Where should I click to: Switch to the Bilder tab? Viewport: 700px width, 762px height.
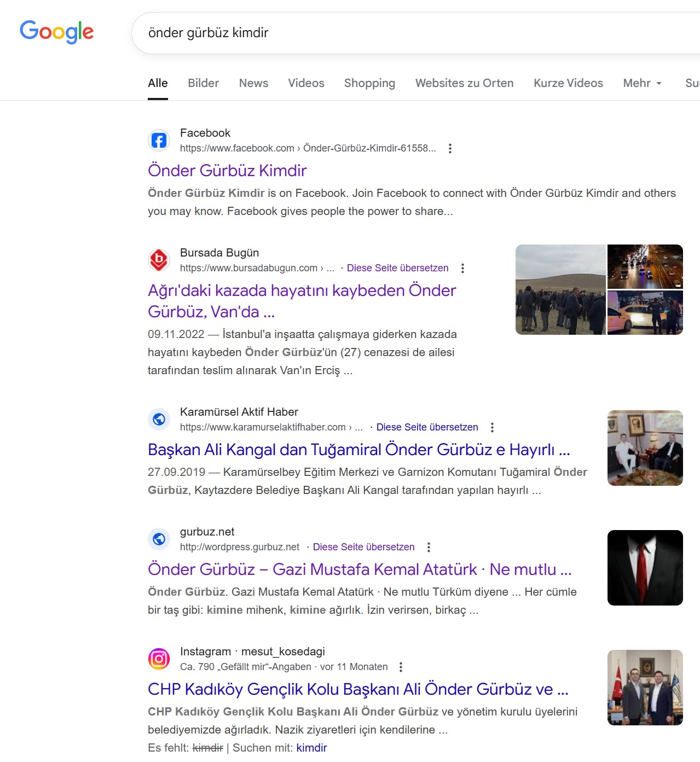[x=203, y=83]
